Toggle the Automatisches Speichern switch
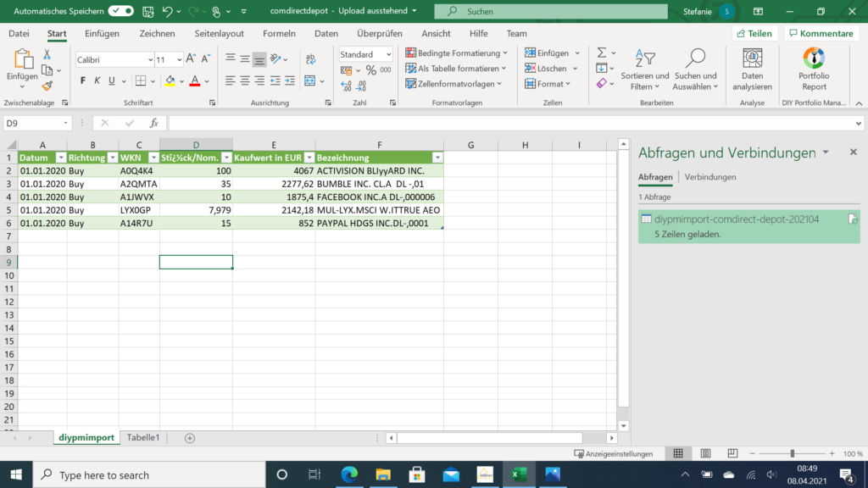The height and width of the screenshot is (488, 868). click(x=120, y=11)
